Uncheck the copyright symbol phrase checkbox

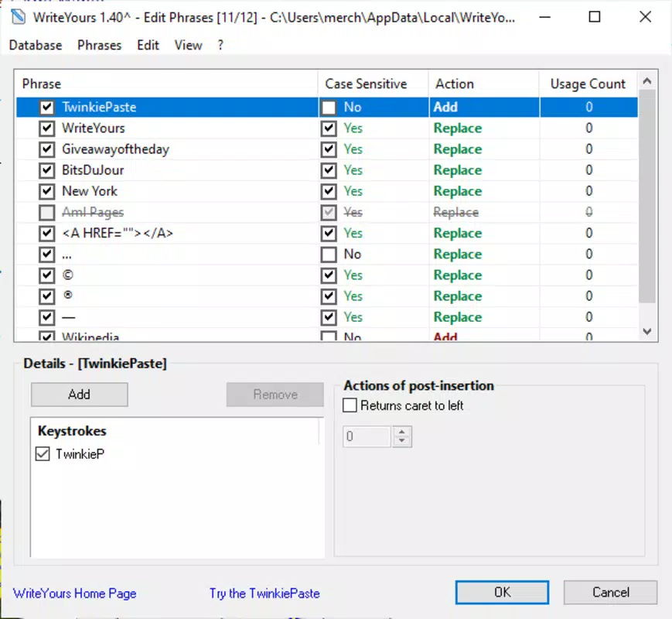[46, 275]
